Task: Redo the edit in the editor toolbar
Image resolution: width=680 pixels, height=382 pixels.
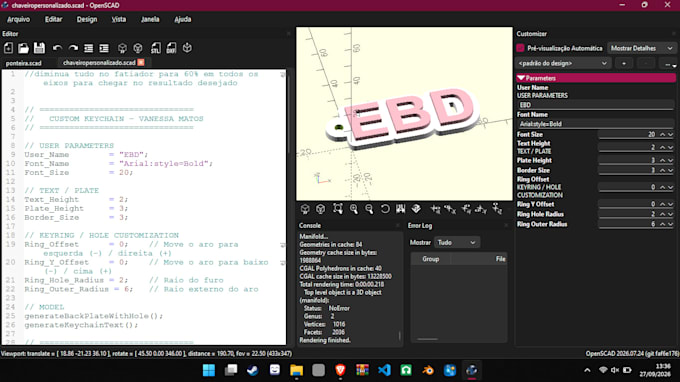Action: pyautogui.click(x=73, y=48)
